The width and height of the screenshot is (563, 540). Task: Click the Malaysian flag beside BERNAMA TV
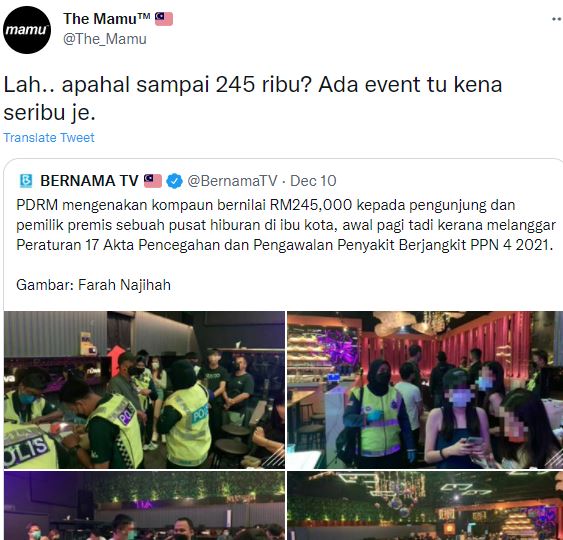point(153,181)
